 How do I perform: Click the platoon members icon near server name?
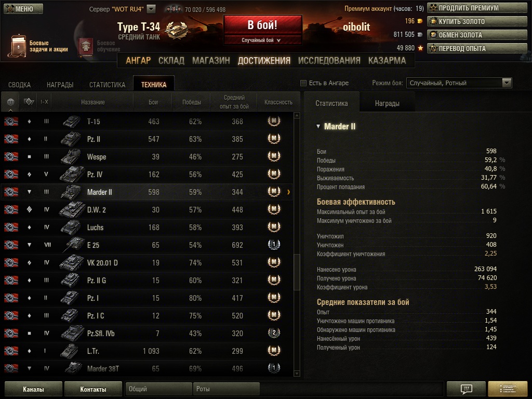174,9
